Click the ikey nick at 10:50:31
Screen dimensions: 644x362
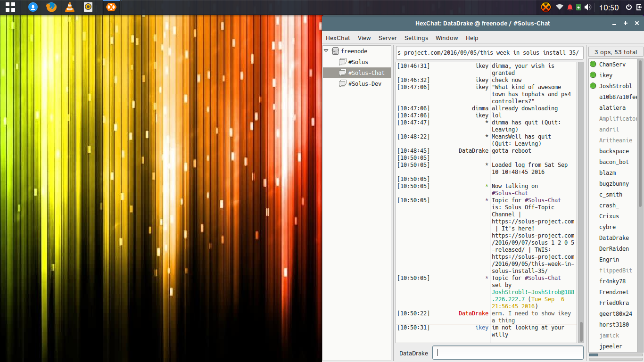[482, 327]
